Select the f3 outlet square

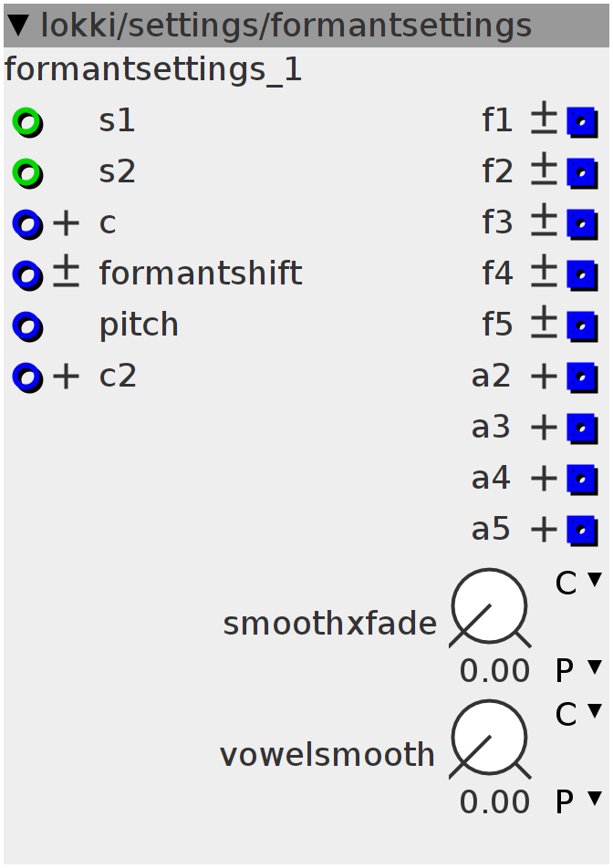tap(582, 224)
